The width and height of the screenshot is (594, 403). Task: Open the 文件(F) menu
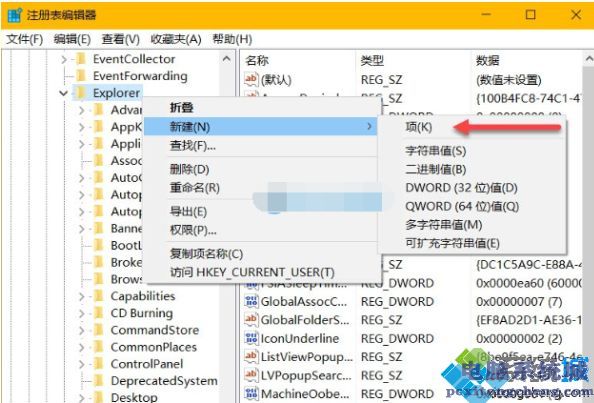(25, 39)
